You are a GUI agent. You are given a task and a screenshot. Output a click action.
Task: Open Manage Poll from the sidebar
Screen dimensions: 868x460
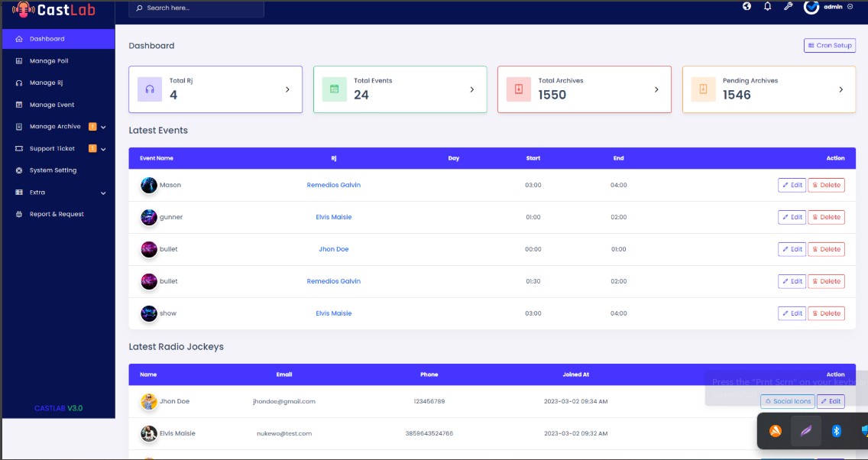click(x=49, y=61)
